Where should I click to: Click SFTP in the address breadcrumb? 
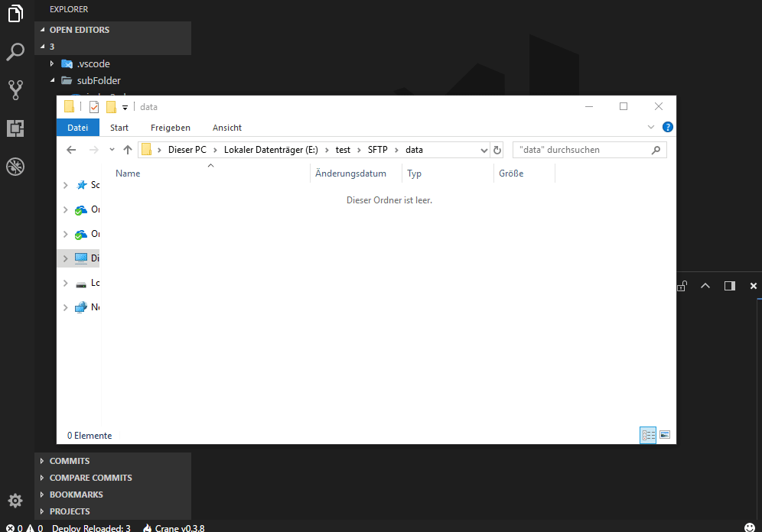[378, 150]
